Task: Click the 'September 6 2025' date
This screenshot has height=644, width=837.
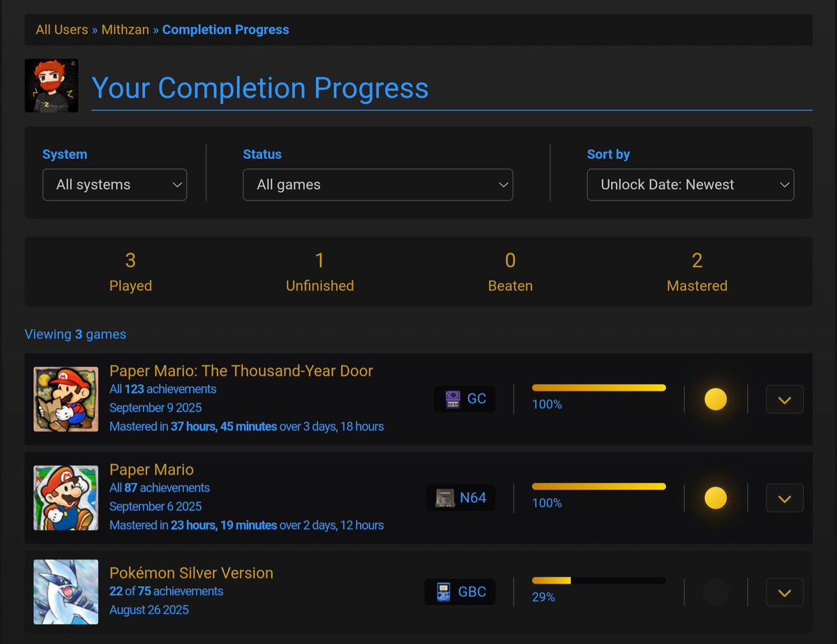Action: pyautogui.click(x=156, y=507)
